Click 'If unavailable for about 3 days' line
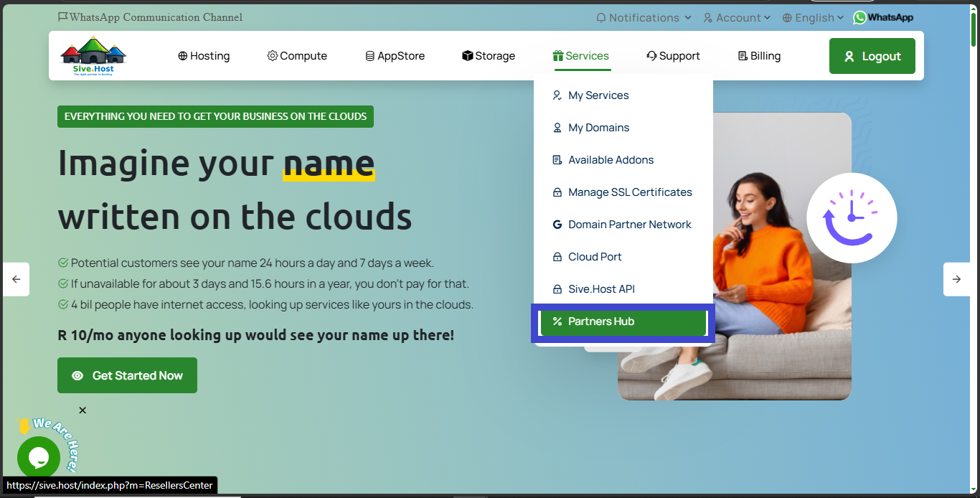The image size is (980, 498). [x=263, y=284]
